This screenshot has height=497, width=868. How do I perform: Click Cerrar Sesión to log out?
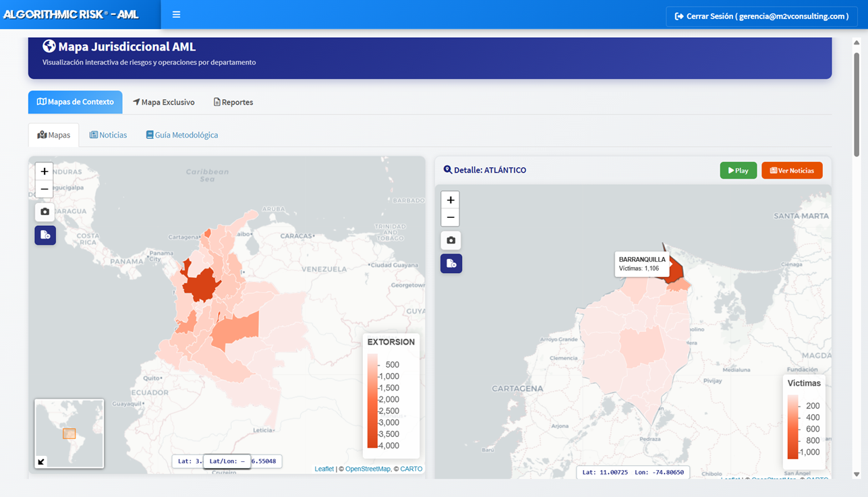click(761, 16)
